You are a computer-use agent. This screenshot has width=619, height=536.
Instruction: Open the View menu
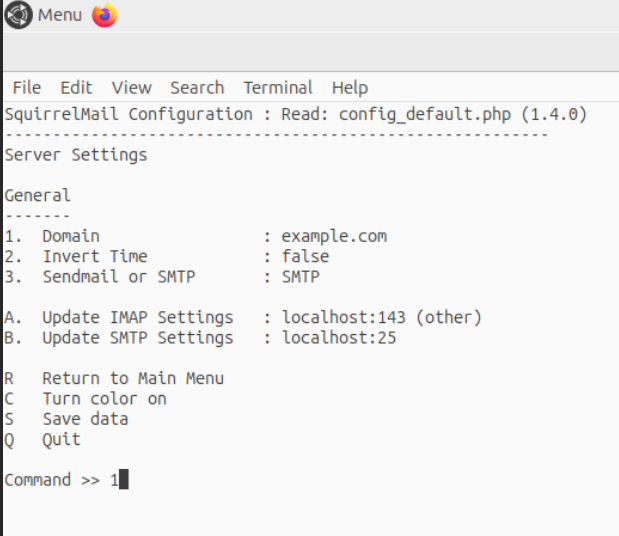tap(131, 88)
